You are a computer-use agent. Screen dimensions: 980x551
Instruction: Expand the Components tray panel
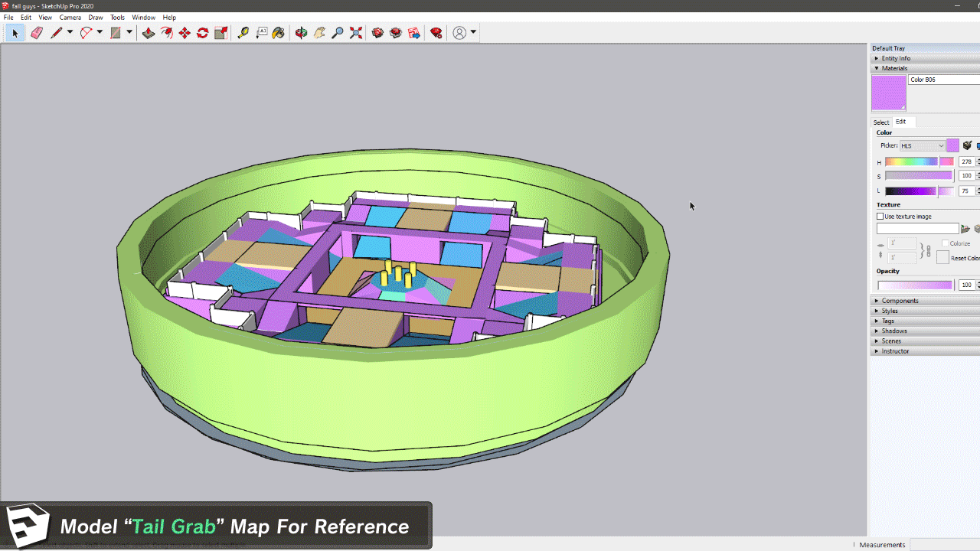pyautogui.click(x=900, y=301)
